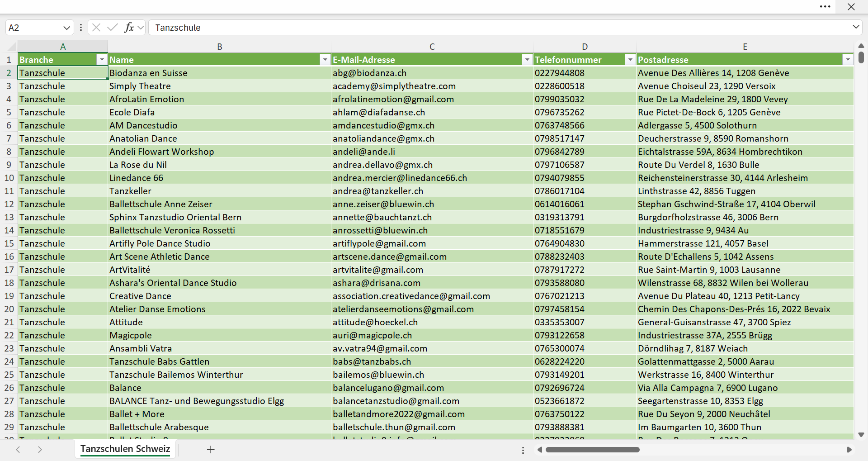This screenshot has height=461, width=868.
Task: Click the horizontal scrollbar thumb
Action: tap(593, 450)
